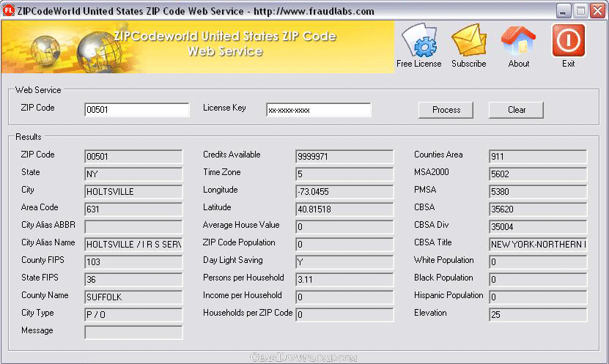609x364 pixels.
Task: Click the PMSA field 5380
Action: [x=538, y=191]
